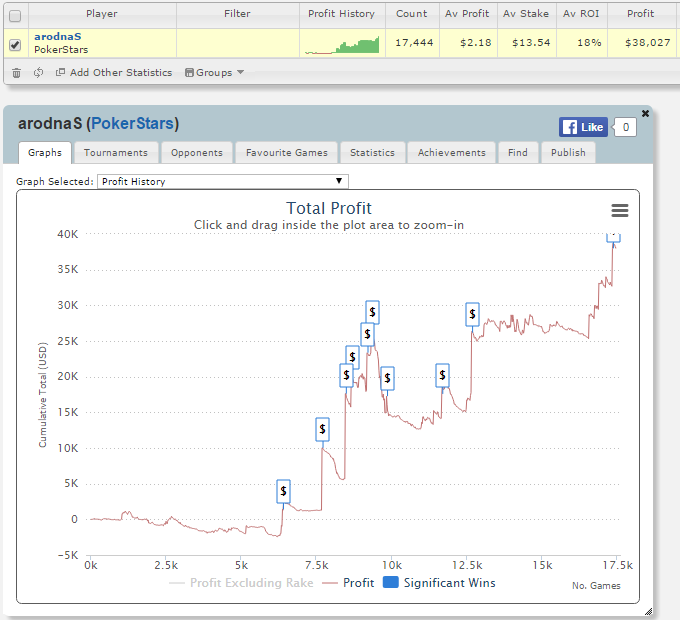Viewport: 680px width, 620px height.
Task: Click the significant win marker near 7.7k games
Action: point(322,429)
